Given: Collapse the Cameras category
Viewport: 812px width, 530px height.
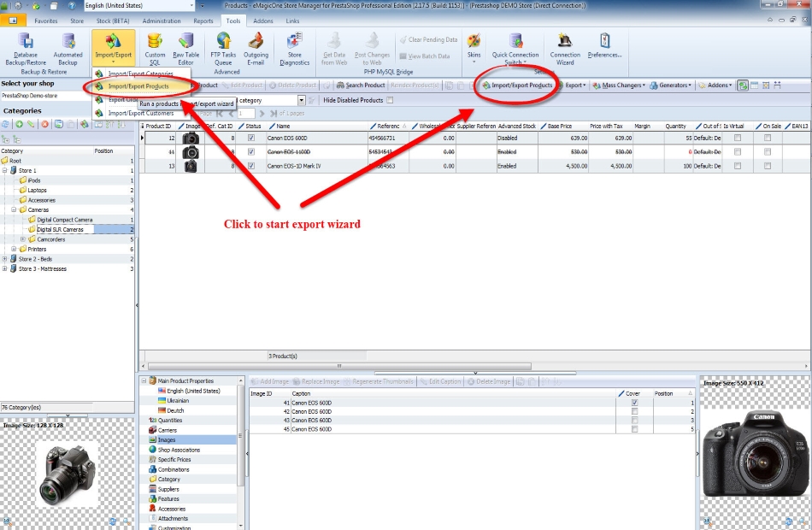Looking at the screenshot, I should (x=14, y=209).
